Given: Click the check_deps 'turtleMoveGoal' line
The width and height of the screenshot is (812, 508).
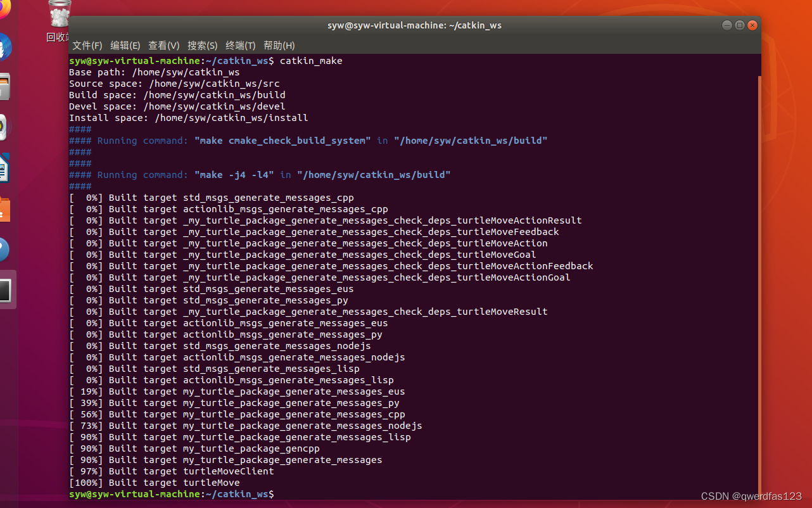Looking at the screenshot, I should tap(303, 255).
